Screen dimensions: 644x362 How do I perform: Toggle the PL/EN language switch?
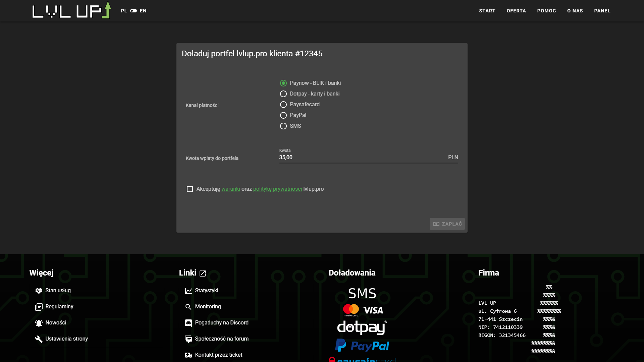pyautogui.click(x=133, y=11)
